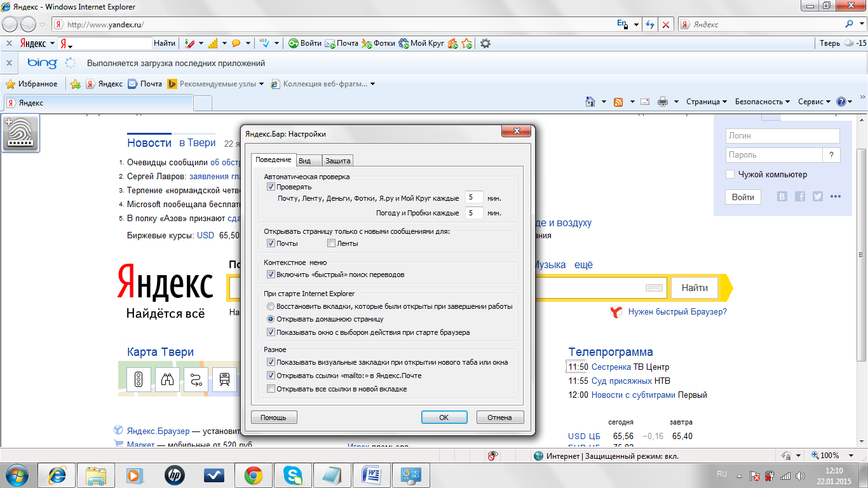868x488 pixels.
Task: Enable Открывать все ссылки в новой вкладке
Action: 271,389
